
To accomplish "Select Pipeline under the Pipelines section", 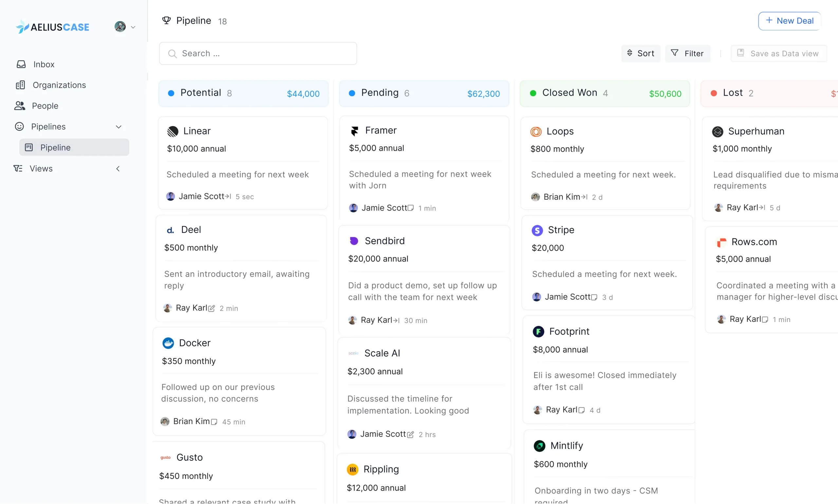I will click(55, 147).
